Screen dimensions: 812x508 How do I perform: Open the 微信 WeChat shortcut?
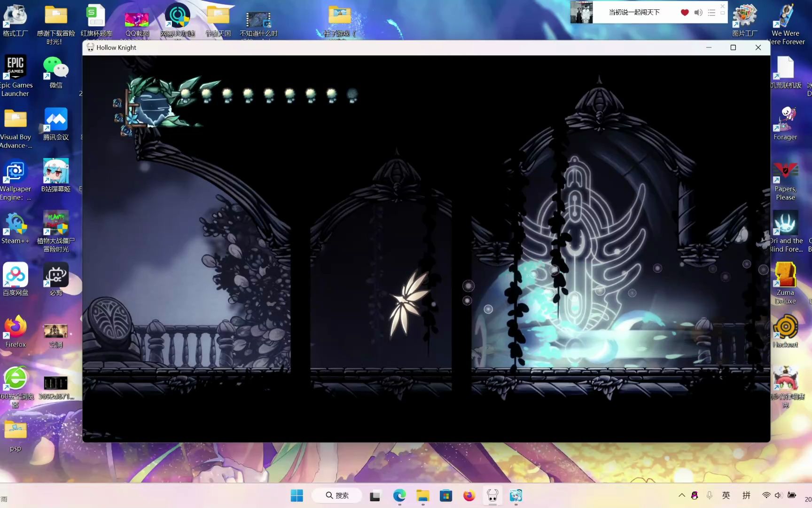(x=56, y=72)
